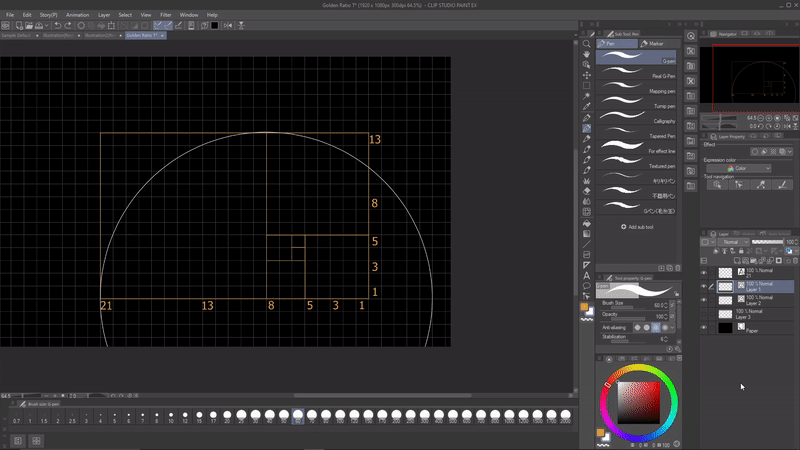Select the Hand move tool
800x450 pixels.
tap(587, 56)
